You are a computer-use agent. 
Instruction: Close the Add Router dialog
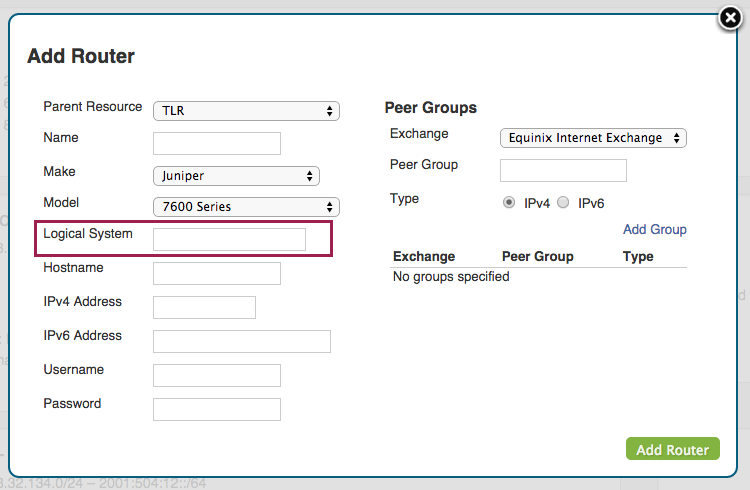coord(731,19)
